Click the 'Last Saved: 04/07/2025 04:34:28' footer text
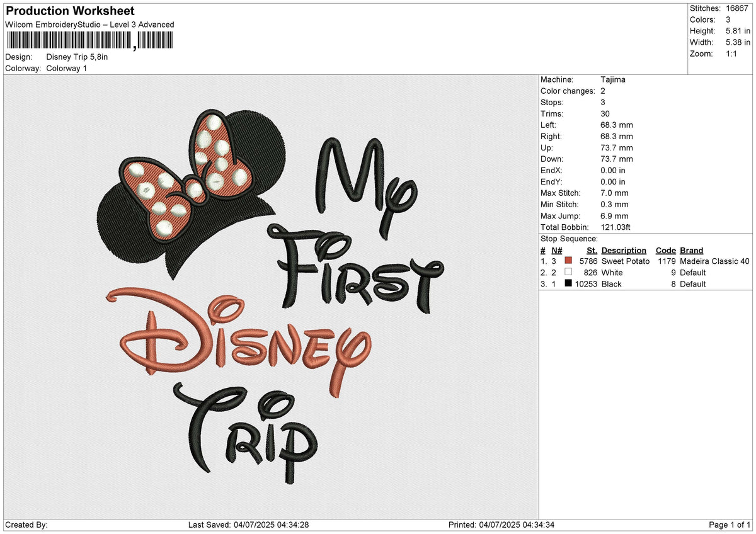This screenshot has height=534, width=756. 248,525
